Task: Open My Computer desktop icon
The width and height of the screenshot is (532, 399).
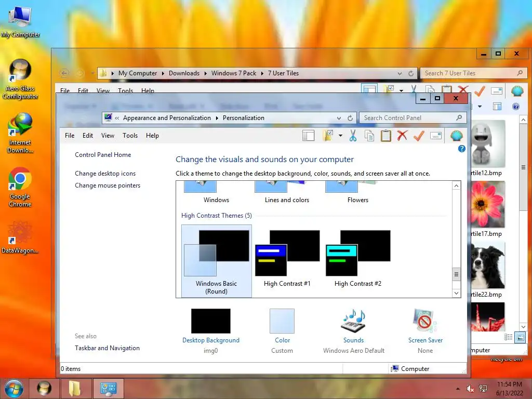Action: (x=20, y=22)
